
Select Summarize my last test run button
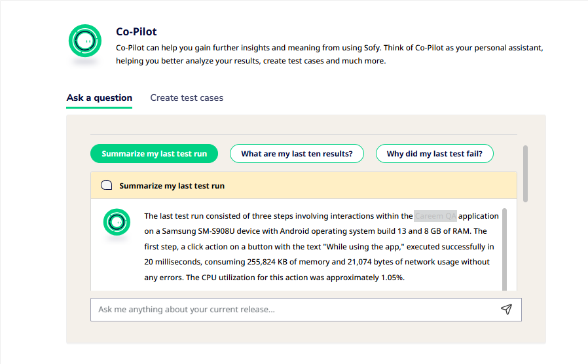pos(154,154)
